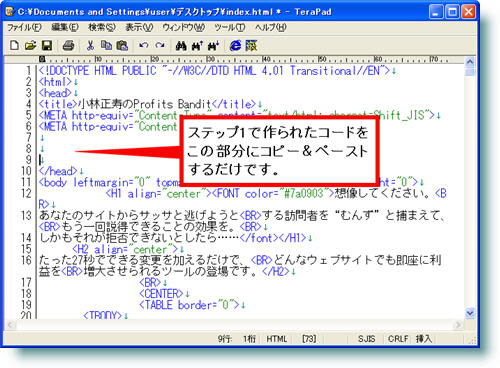This screenshot has width=500, height=368.
Task: Search upward with the binoculars up-arrow icon
Action: [x=197, y=45]
